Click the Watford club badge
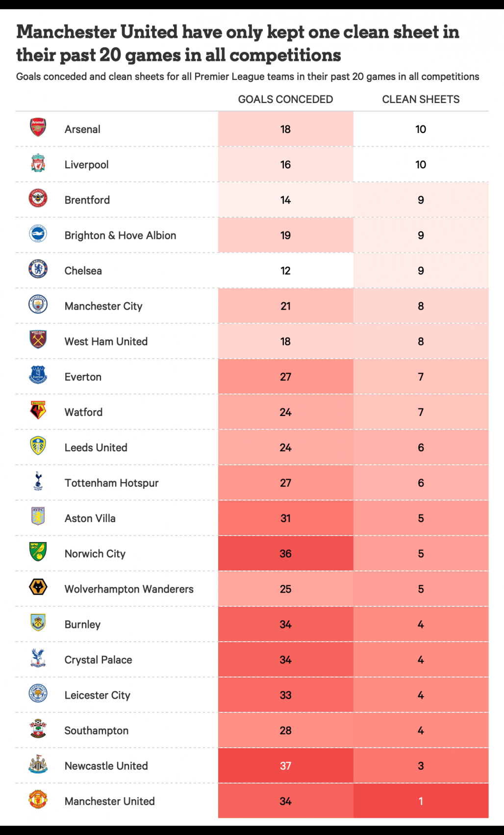 [x=38, y=411]
